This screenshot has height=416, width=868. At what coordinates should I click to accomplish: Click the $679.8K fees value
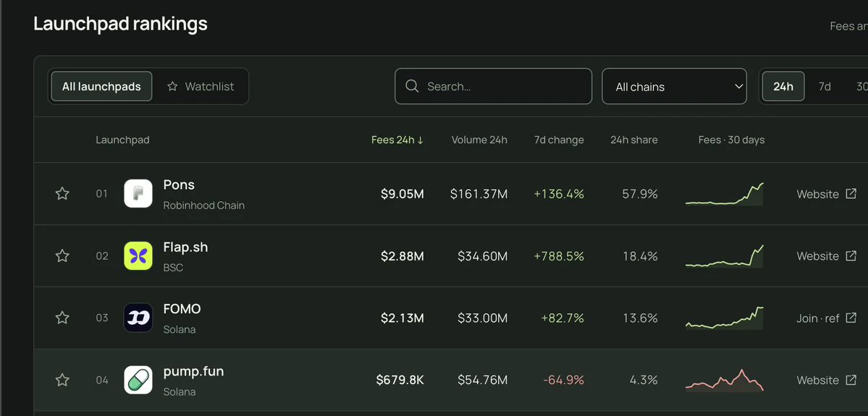point(400,380)
